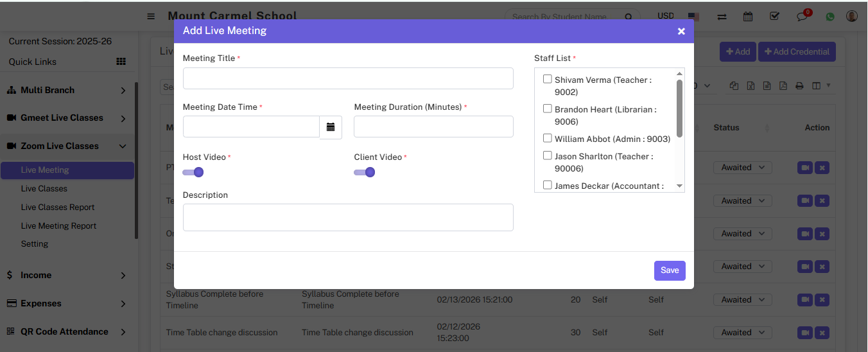The image size is (868, 352).
Task: Open Live Classes Report in sidebar
Action: tap(58, 207)
